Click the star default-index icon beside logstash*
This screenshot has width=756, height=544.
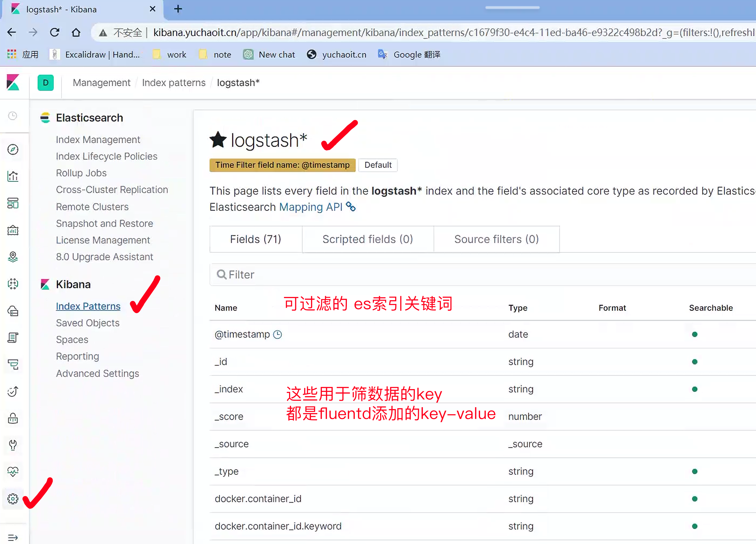pos(218,140)
